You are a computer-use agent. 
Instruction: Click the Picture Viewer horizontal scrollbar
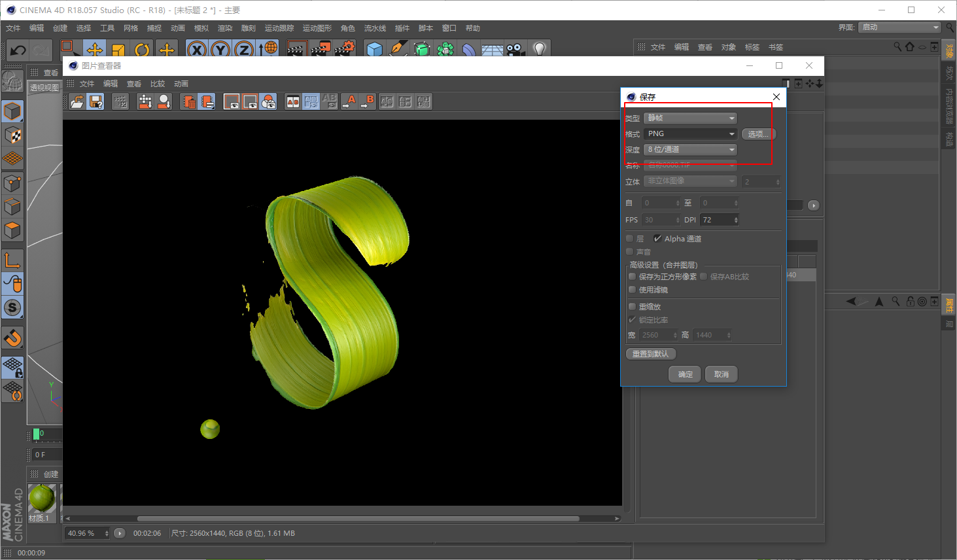coord(358,519)
